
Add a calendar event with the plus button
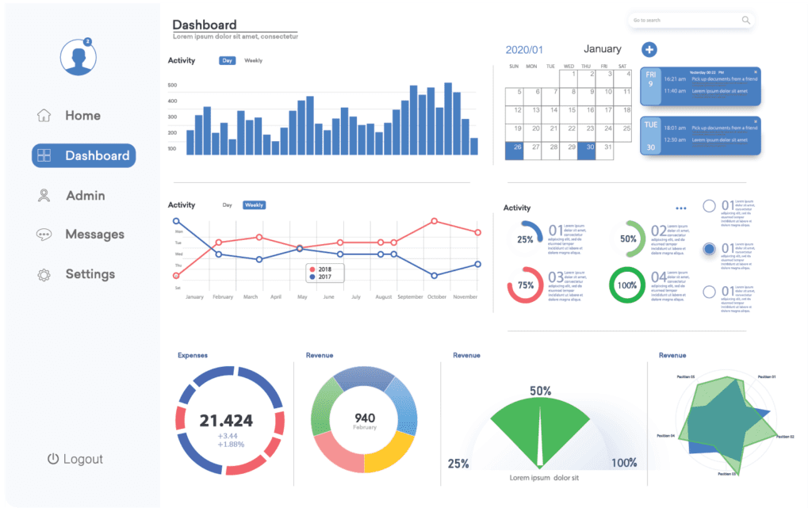coord(649,50)
